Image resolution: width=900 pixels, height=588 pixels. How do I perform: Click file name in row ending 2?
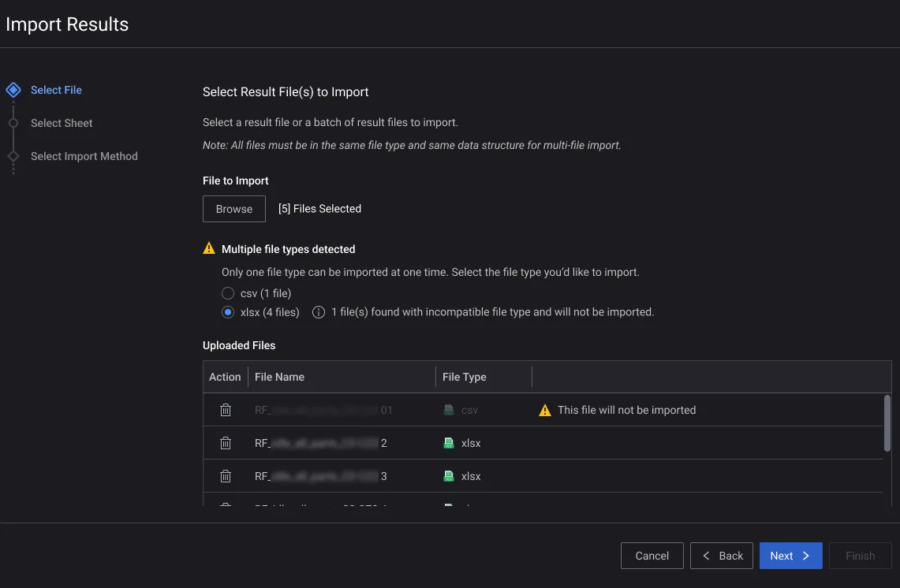(x=321, y=443)
